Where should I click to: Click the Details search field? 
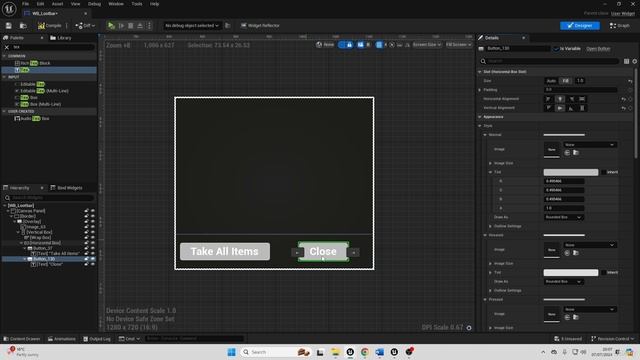[549, 61]
